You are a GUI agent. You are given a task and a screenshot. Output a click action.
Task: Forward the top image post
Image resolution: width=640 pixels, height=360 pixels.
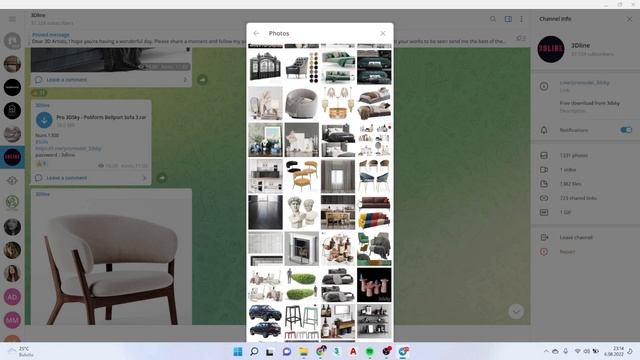coord(202,80)
